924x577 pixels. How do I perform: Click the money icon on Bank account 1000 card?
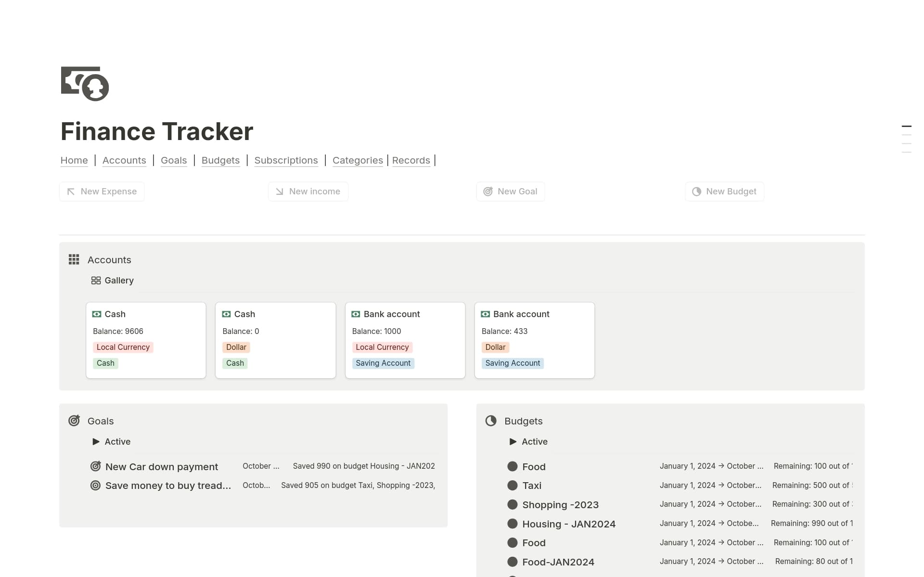click(x=356, y=314)
